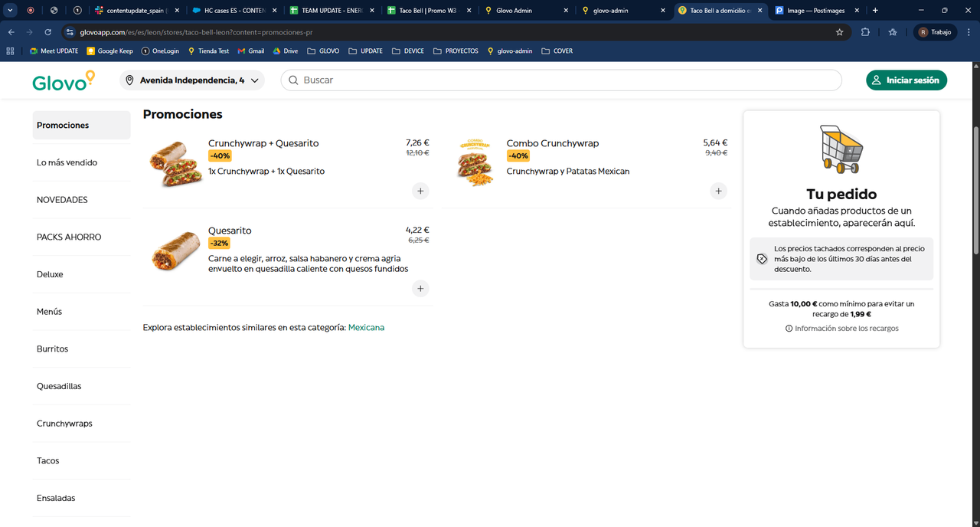Select Promociones in the category sidebar

tap(81, 125)
